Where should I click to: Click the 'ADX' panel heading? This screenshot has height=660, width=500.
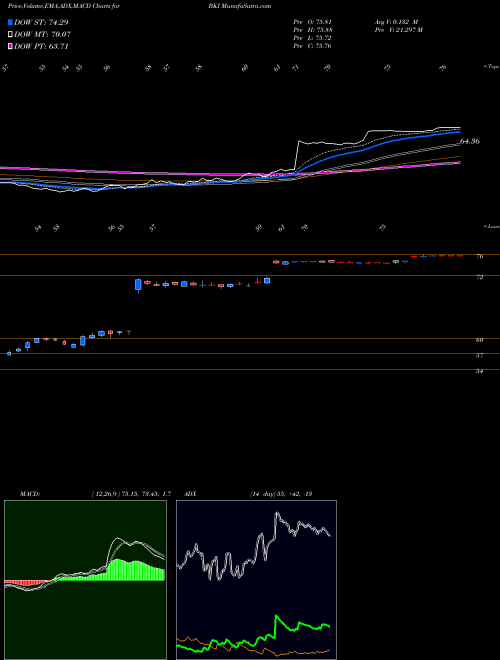coord(191,494)
